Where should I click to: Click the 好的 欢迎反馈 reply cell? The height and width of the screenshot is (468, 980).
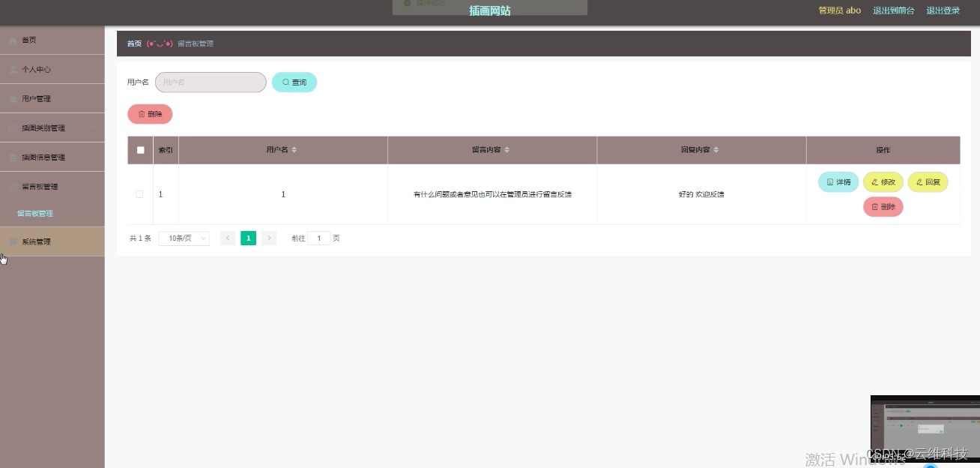701,194
